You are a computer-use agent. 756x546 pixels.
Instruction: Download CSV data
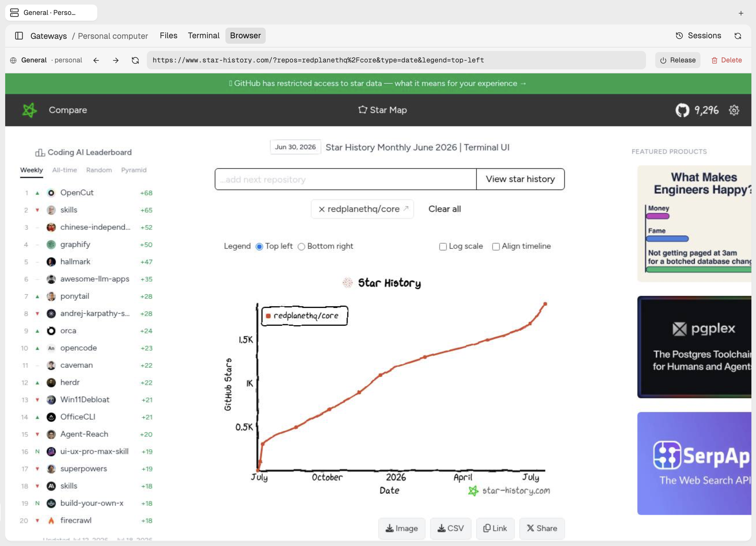[450, 528]
